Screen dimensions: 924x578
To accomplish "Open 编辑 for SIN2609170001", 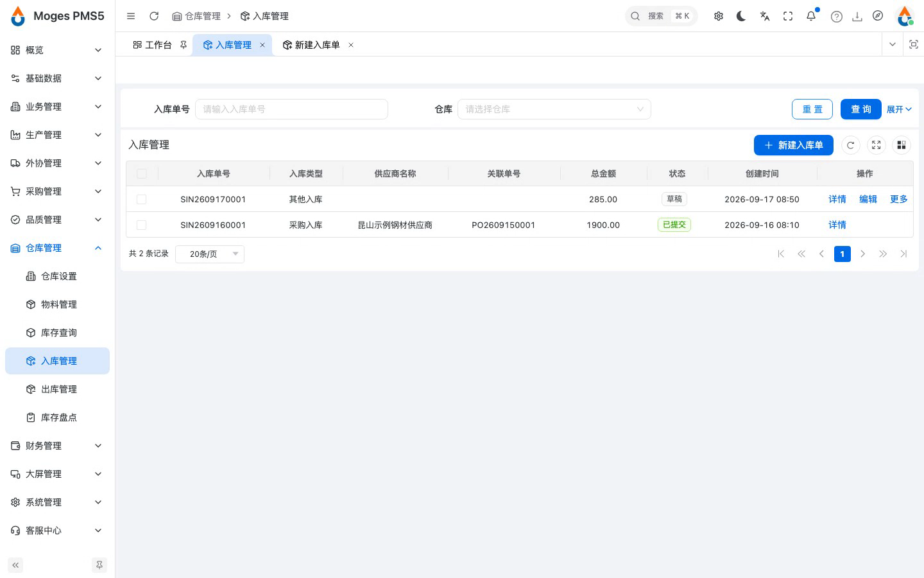I will (x=868, y=199).
